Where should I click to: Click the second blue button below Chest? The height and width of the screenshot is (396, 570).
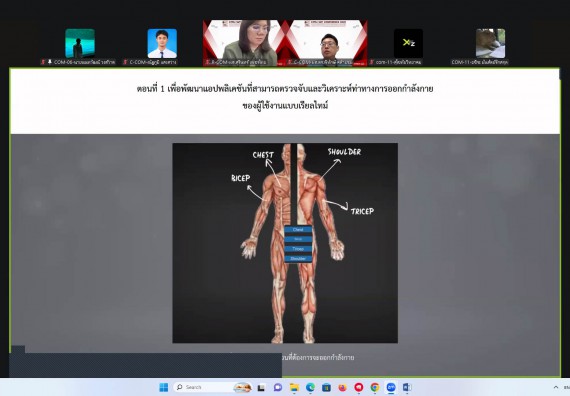click(x=298, y=239)
